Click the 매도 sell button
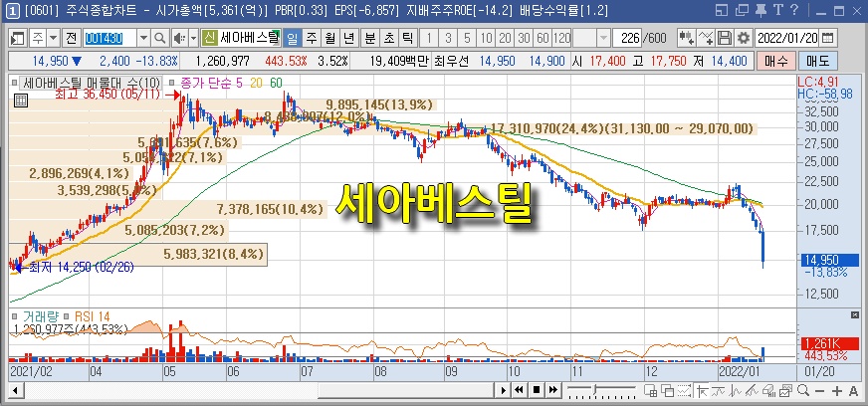The height and width of the screenshot is (406, 868). point(817,61)
